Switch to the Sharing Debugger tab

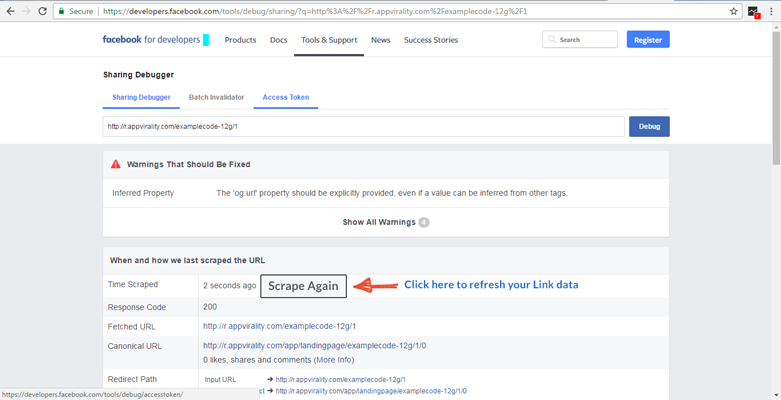141,98
